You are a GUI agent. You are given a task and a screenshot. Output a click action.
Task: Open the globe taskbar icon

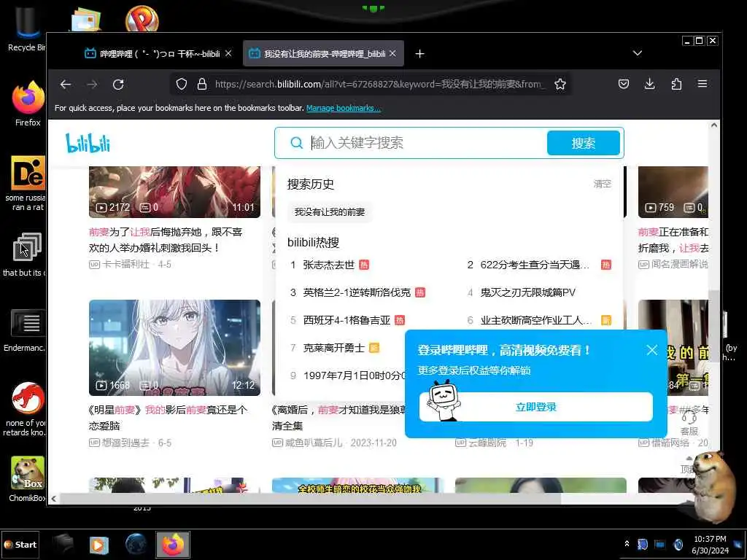coord(136,545)
